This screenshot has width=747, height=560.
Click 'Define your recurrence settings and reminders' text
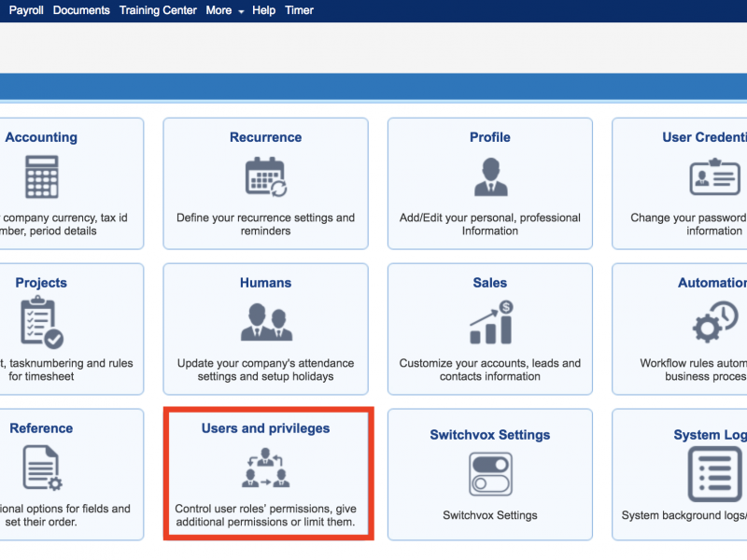click(266, 224)
